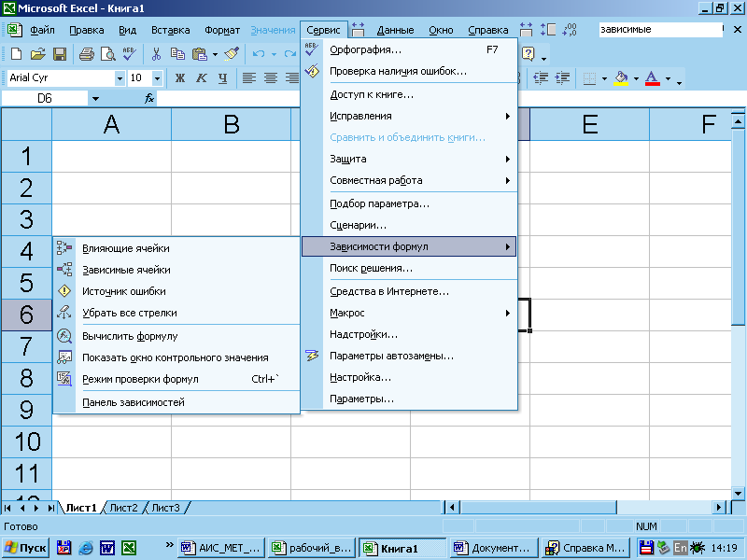747x560 pixels.
Task: Toggle Underline (Ч) formatting
Action: click(222, 78)
